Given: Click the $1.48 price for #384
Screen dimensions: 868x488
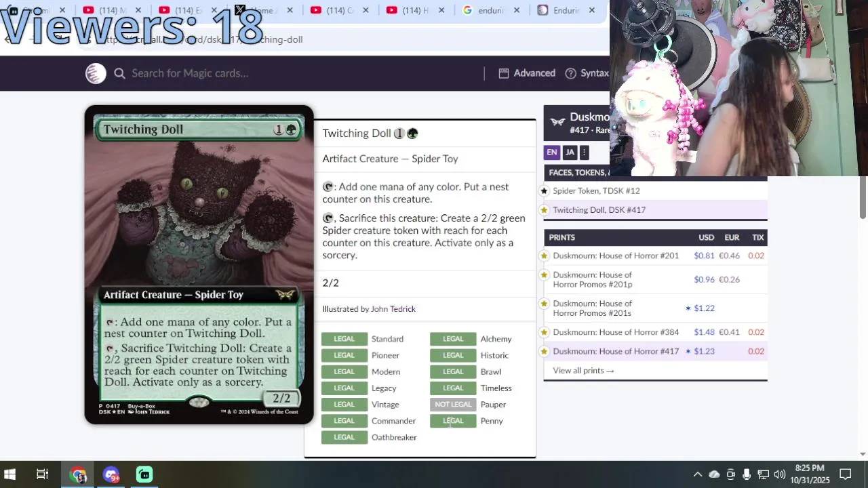Looking at the screenshot, I should click(x=704, y=332).
